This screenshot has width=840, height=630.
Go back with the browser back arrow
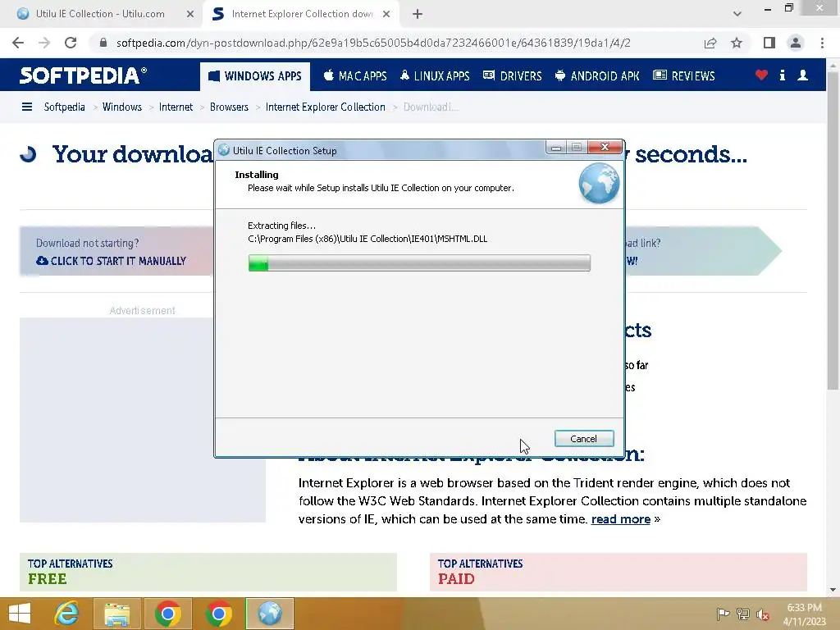point(18,43)
